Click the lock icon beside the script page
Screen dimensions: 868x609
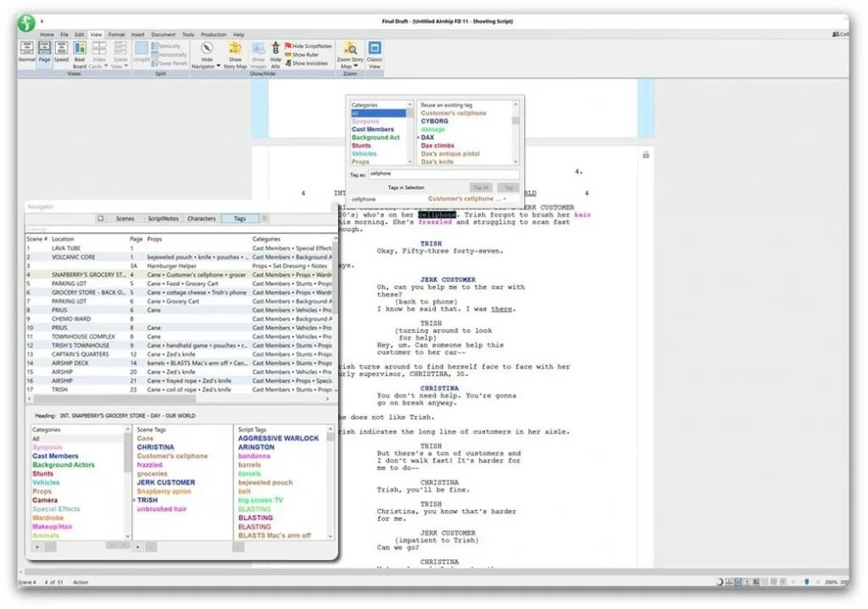coord(646,155)
